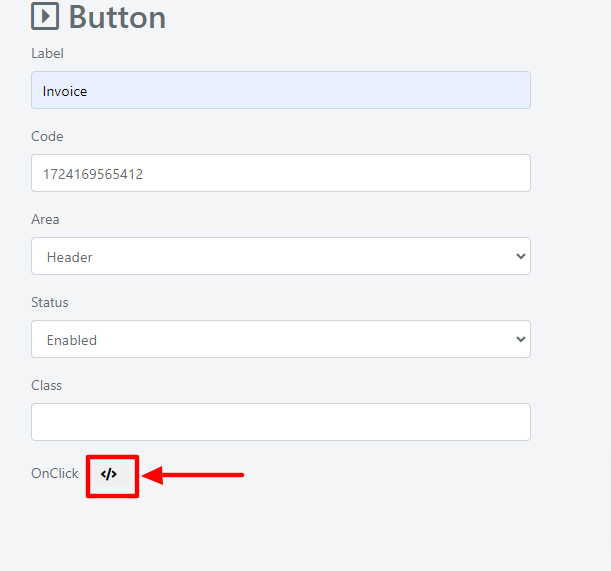Click the Class field caption
Viewport: 611px width, 571px height.
pyautogui.click(x=46, y=385)
